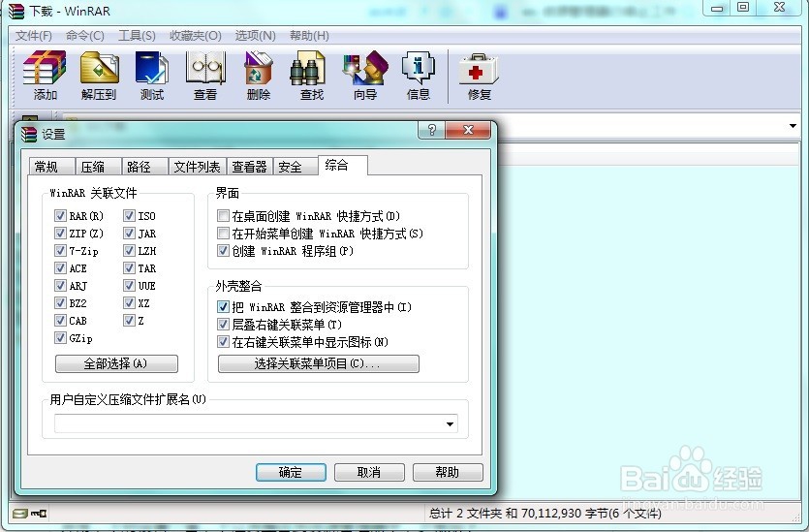Enable 在桌面创建 WinRAR 快捷方式(D)

(223, 216)
